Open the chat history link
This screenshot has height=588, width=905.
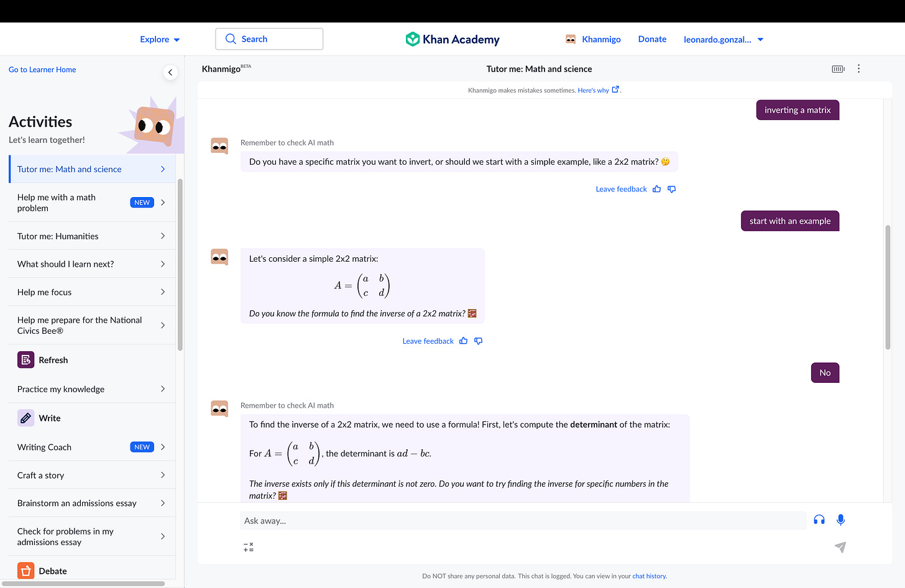[649, 576]
